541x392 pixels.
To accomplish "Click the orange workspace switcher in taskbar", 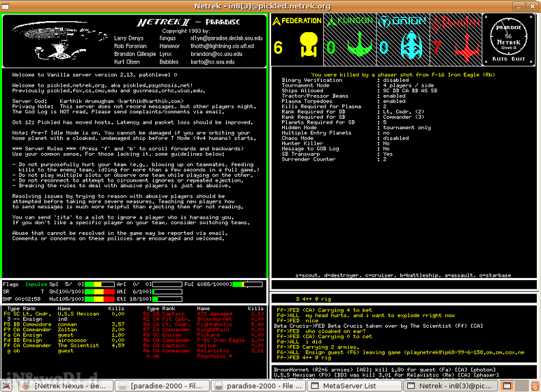I will click(507, 386).
